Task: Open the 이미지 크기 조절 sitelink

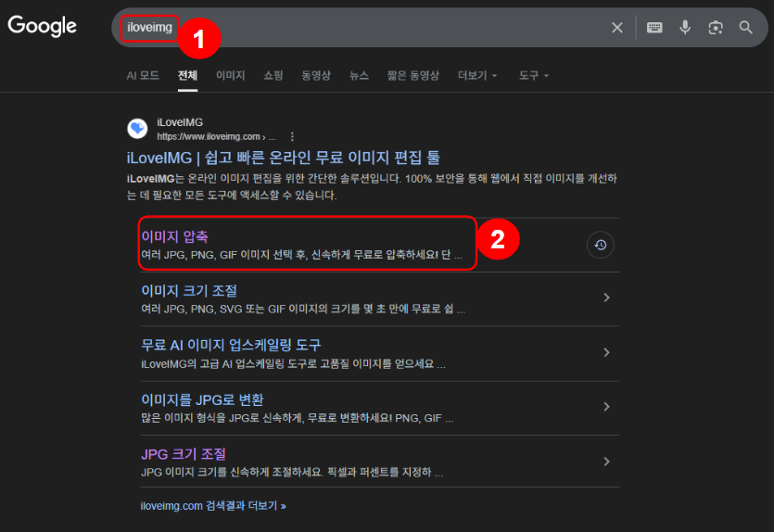Action: pos(189,291)
